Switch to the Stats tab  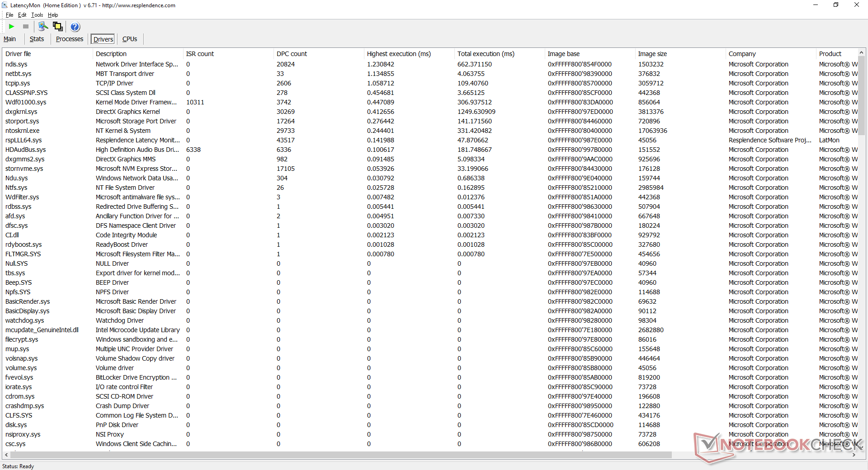[37, 39]
